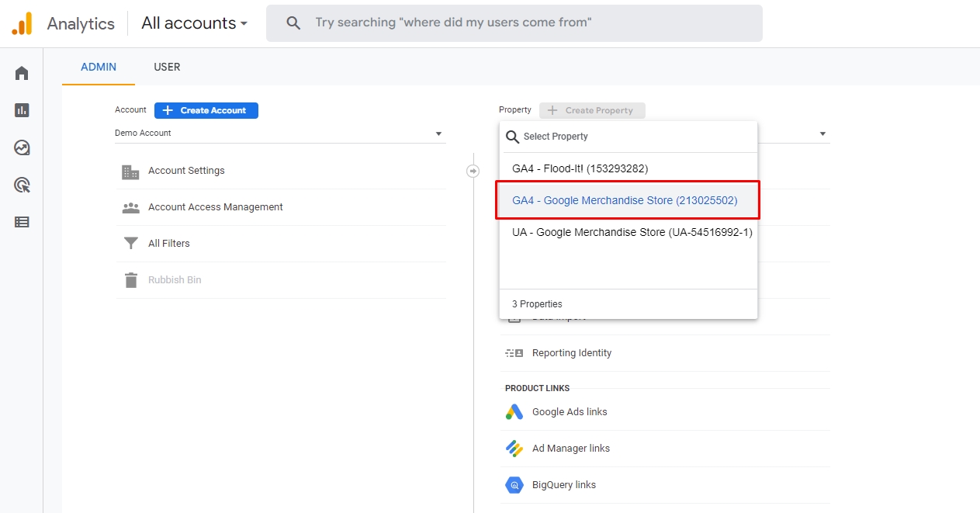Viewport: 980px width, 513px height.
Task: Open the All accounts dropdown
Action: 194,23
